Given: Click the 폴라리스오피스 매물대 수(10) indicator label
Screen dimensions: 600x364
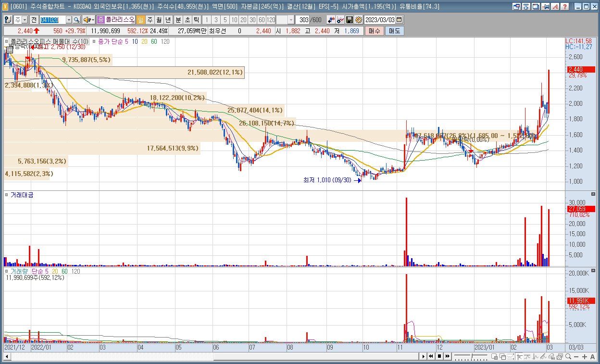Looking at the screenshot, I should point(50,42).
